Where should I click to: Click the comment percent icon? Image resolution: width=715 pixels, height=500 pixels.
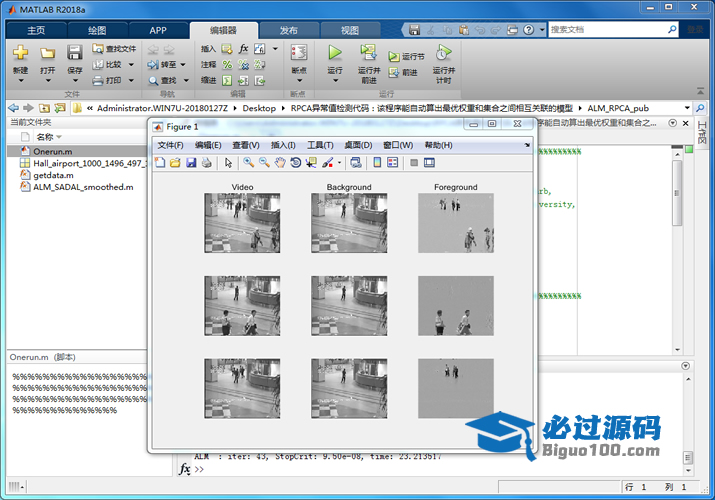pyautogui.click(x=227, y=65)
